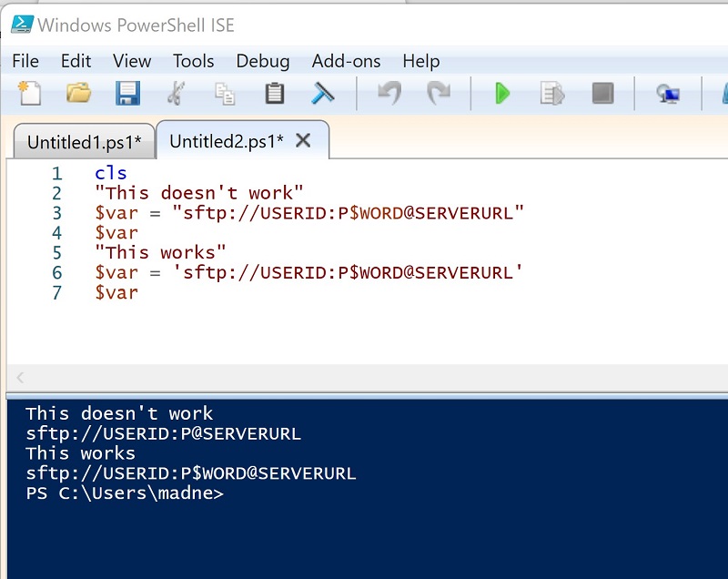Viewport: 728px width, 579px height.
Task: Open the Add-ons menu
Action: point(346,61)
